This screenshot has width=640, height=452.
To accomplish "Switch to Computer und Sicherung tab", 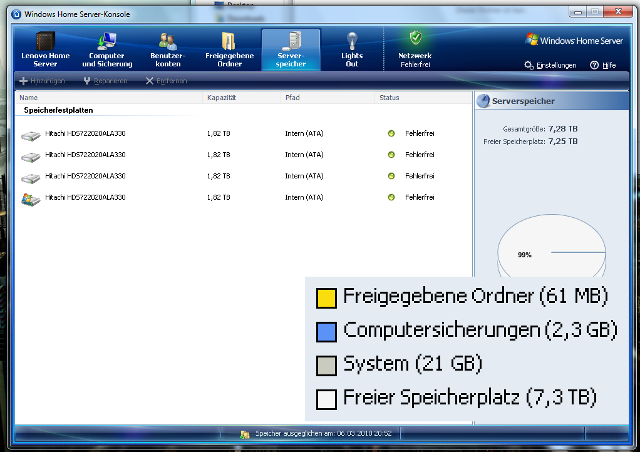I will (x=107, y=49).
